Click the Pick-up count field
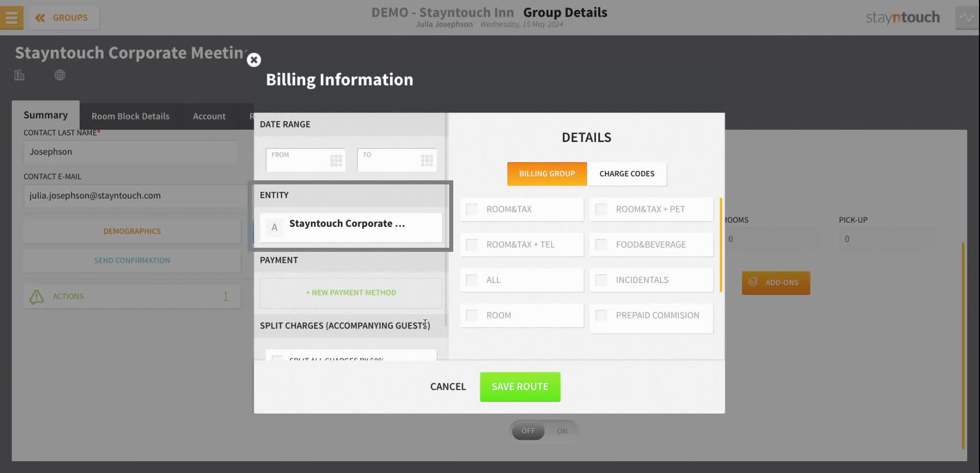This screenshot has height=473, width=980. [x=887, y=239]
